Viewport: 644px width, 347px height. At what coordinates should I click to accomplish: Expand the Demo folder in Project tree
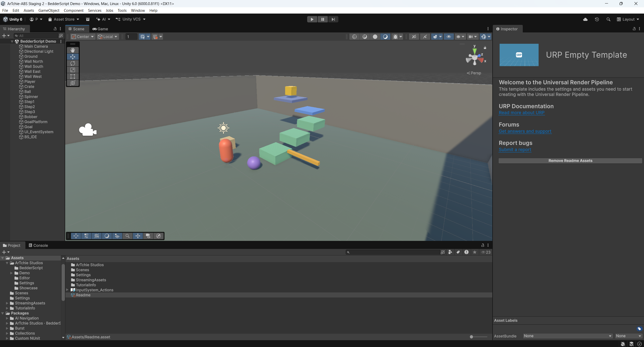[x=11, y=273]
